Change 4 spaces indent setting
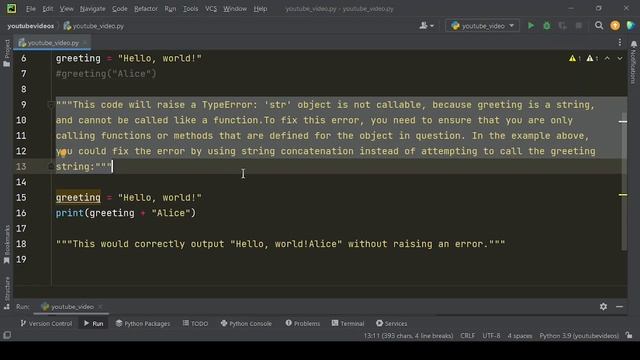Image resolution: width=640 pixels, height=360 pixels. pos(520,336)
